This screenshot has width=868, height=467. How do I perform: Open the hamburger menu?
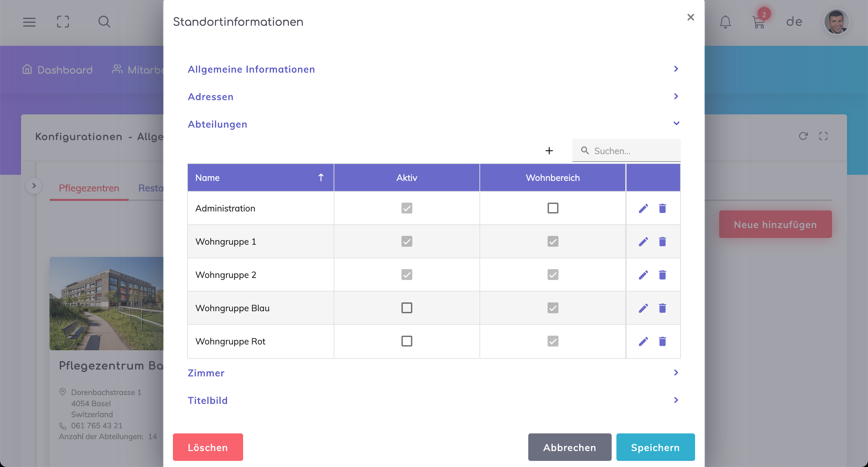(x=29, y=22)
